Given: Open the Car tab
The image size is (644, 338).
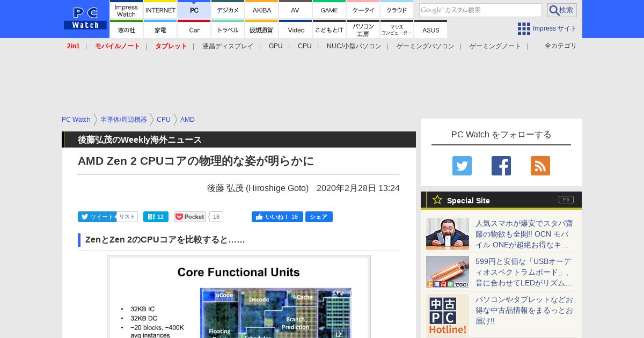Looking at the screenshot, I should point(194,30).
